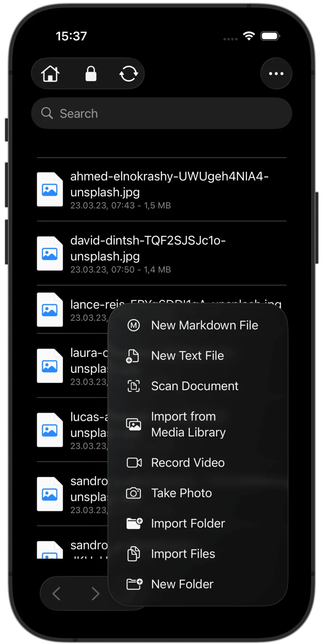
Task: Go back with the left chevron
Action: (x=56, y=593)
